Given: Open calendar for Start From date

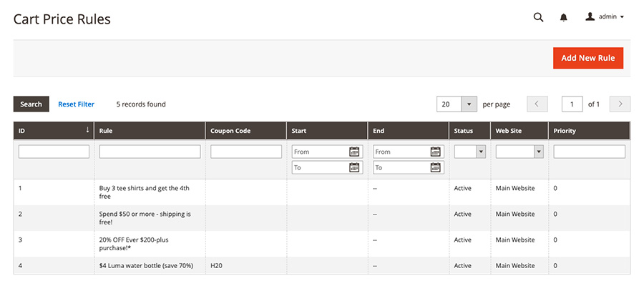Looking at the screenshot, I should click(354, 152).
